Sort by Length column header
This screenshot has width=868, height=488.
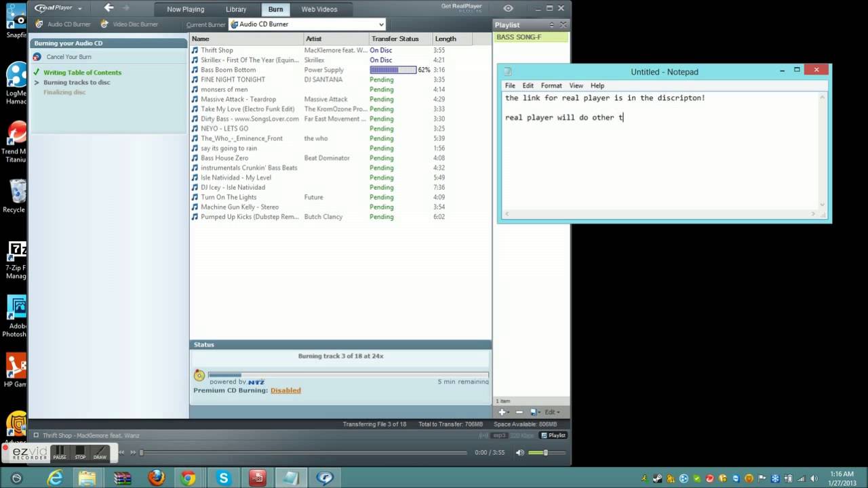(x=451, y=39)
